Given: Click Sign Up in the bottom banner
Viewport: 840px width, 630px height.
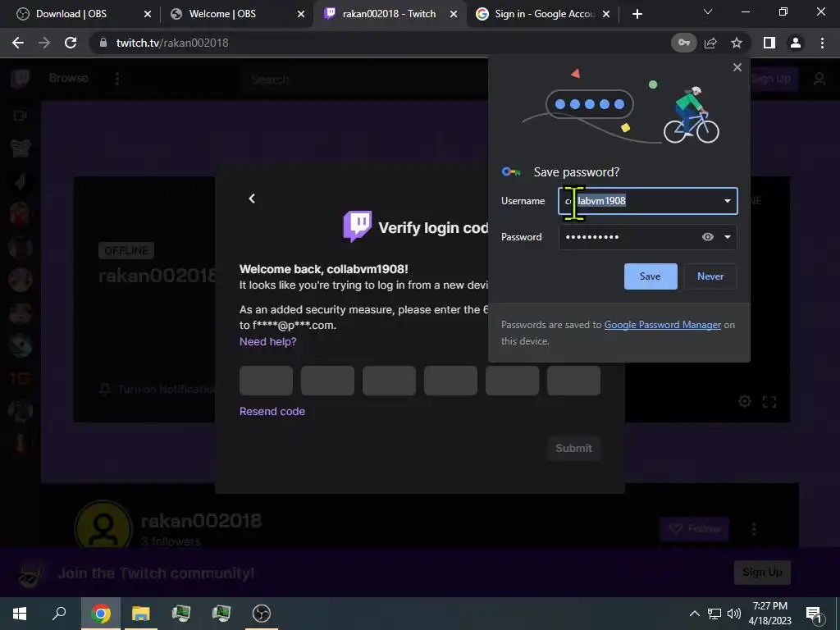Looking at the screenshot, I should coord(762,572).
